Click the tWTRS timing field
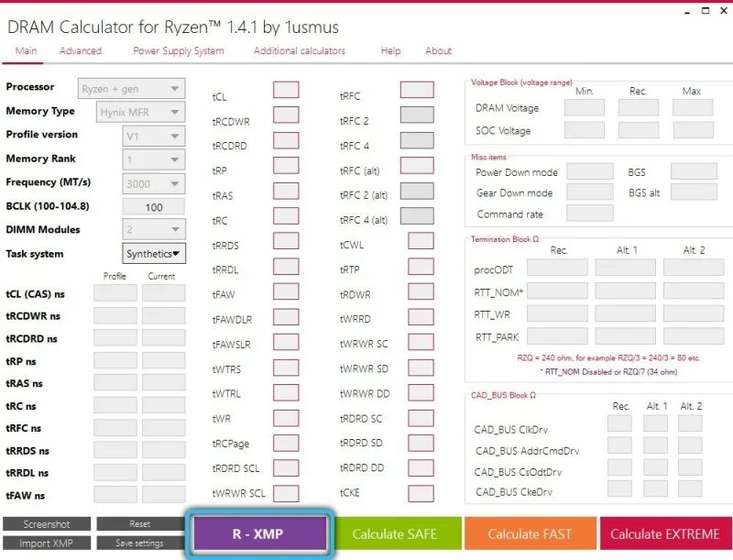Screen dimensions: 733x560 (286, 368)
